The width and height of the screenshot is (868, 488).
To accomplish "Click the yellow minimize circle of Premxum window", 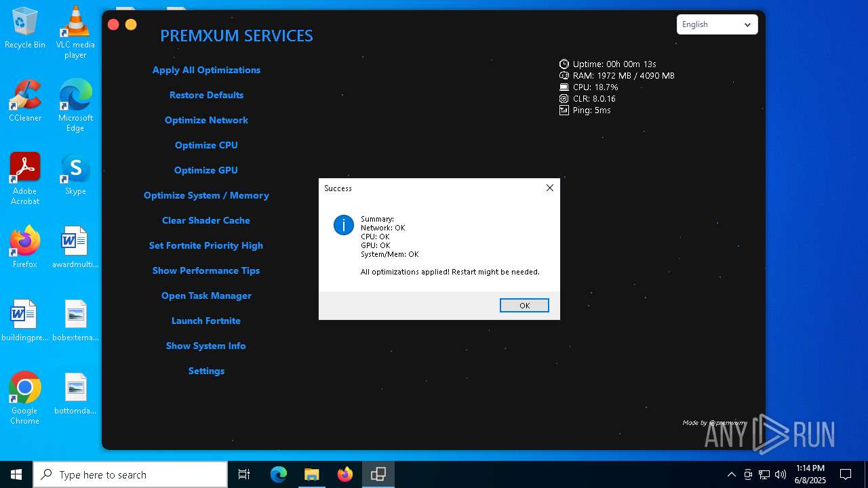I will [131, 24].
